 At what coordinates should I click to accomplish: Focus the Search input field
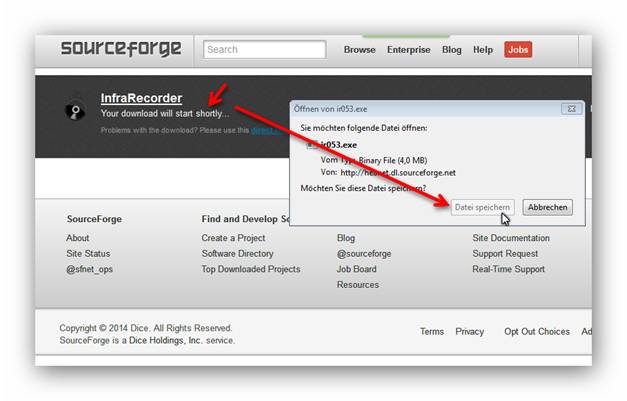[264, 50]
